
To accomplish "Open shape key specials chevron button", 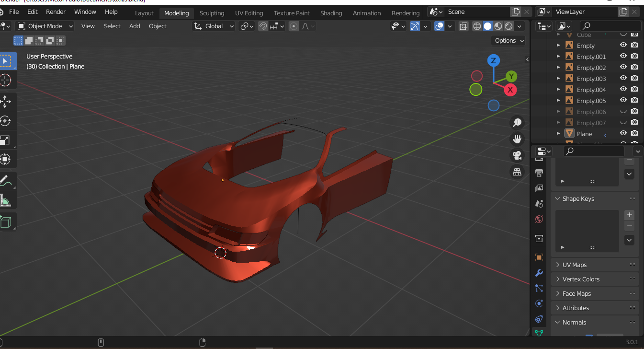I will click(x=630, y=240).
